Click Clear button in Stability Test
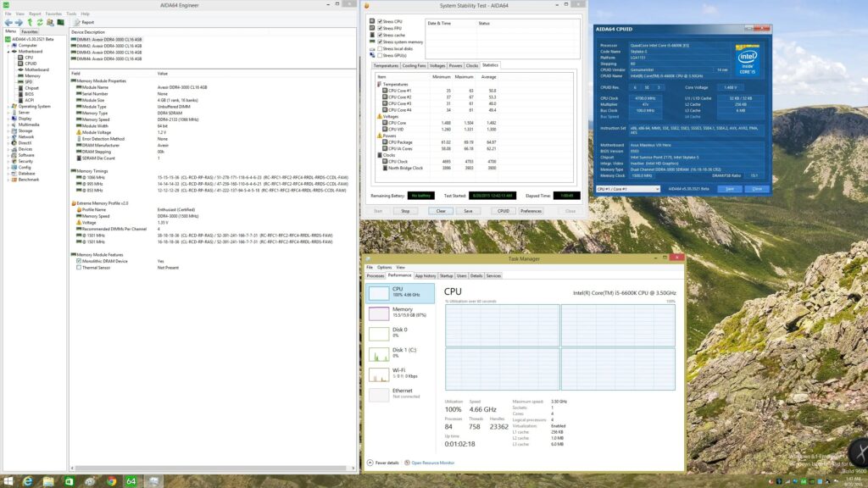 441,211
